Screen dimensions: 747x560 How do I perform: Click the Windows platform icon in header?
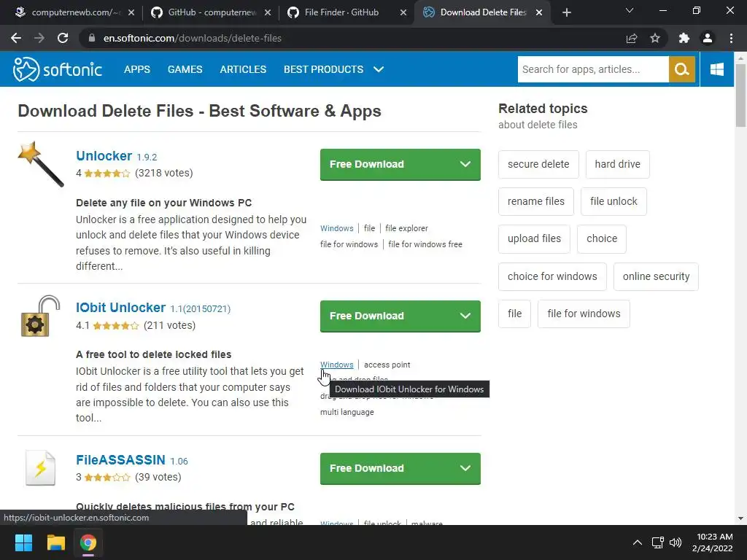point(716,69)
